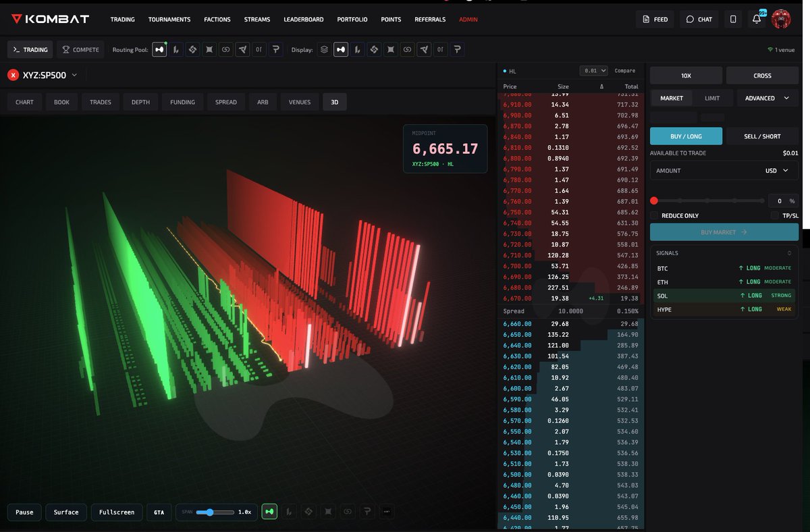This screenshot has width=810, height=532.
Task: Toggle chain-link venue icon in Routing Pool
Action: pyautogui.click(x=225, y=49)
